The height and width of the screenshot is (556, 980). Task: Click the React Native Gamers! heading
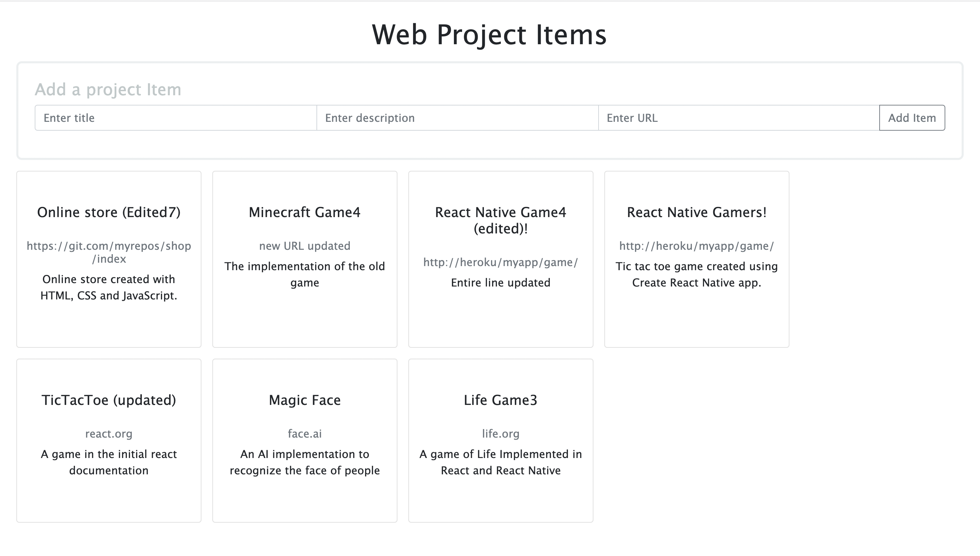(696, 212)
